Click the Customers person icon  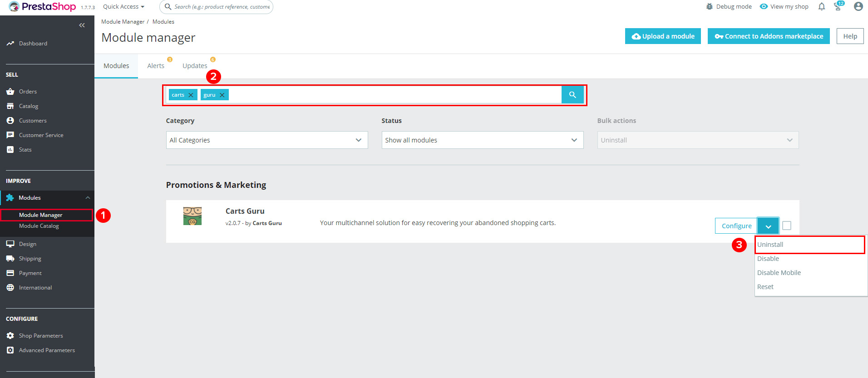pyautogui.click(x=10, y=121)
